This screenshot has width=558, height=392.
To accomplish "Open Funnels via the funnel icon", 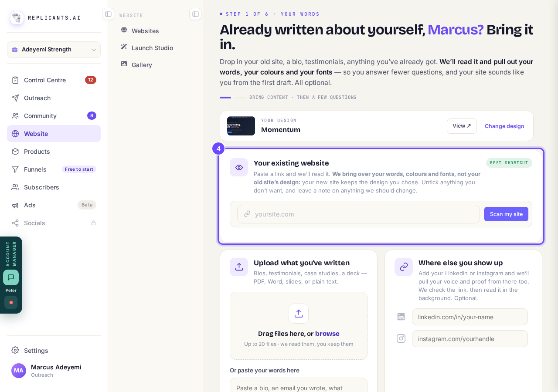I will point(15,169).
